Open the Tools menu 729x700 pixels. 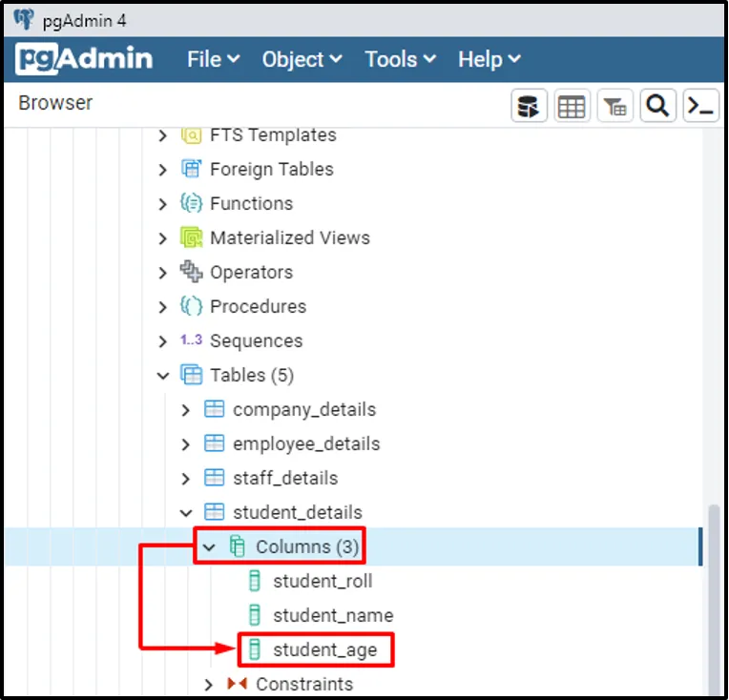[x=400, y=59]
